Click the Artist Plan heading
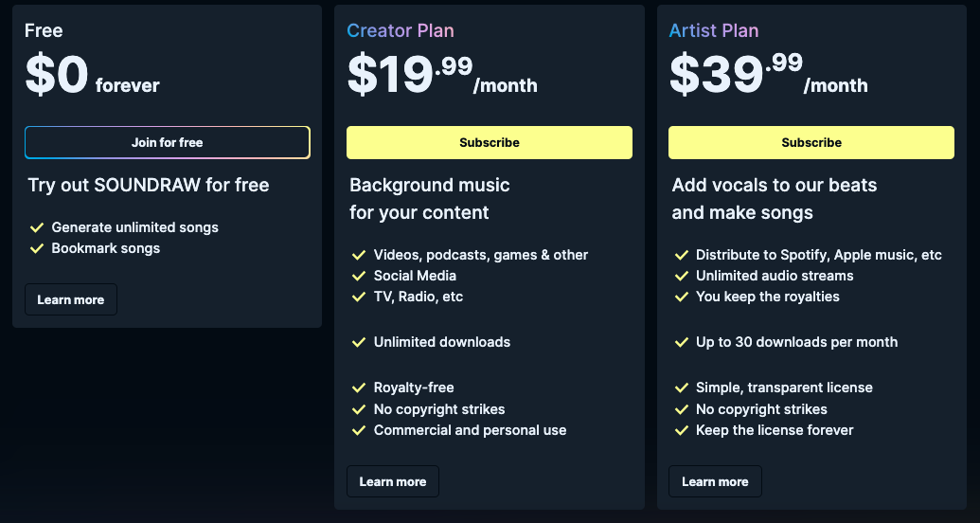This screenshot has width=980, height=523. 714,30
